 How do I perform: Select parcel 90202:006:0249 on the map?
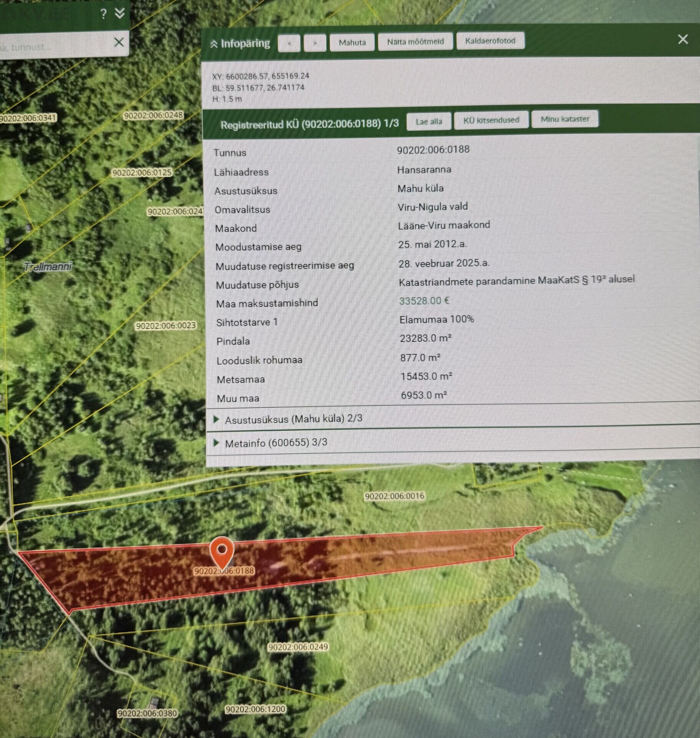[x=298, y=647]
